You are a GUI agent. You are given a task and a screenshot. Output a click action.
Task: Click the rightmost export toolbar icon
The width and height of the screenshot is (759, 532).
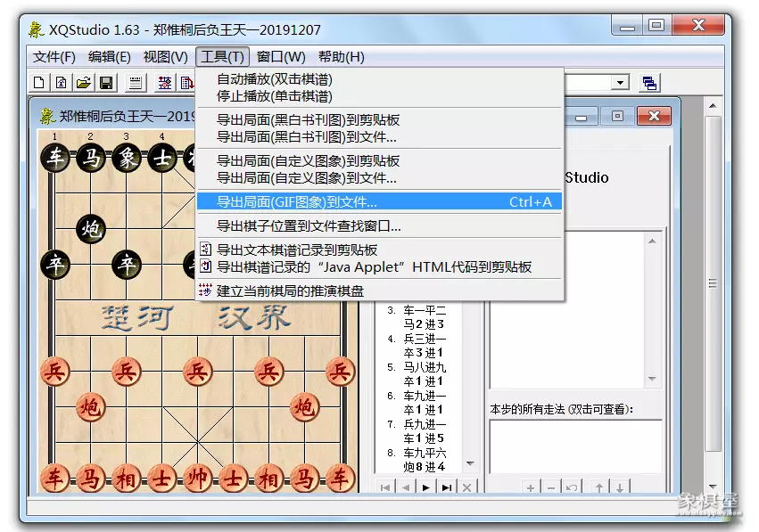(x=650, y=82)
